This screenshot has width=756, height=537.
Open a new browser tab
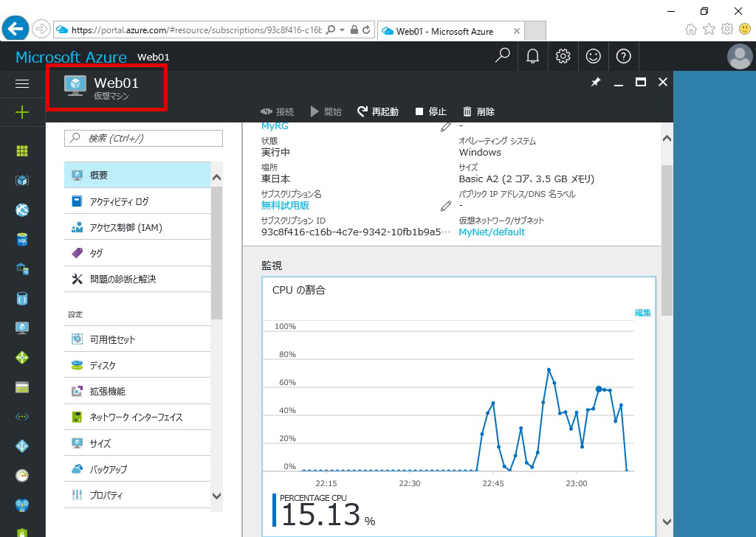535,31
